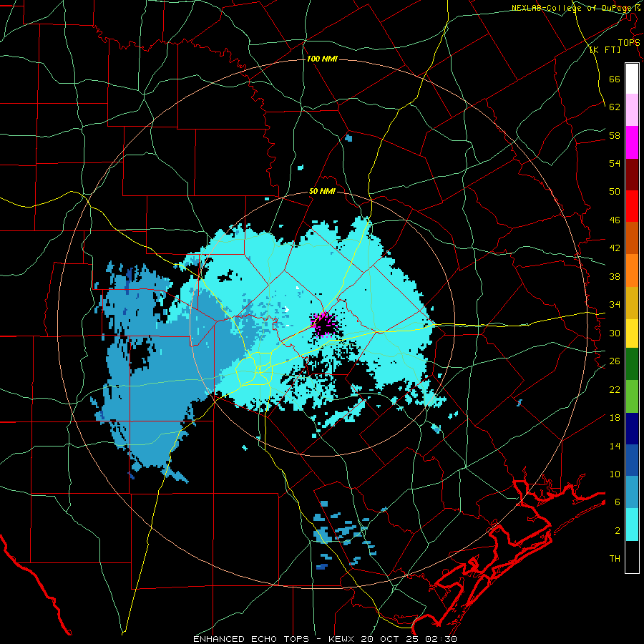Image resolution: width=644 pixels, height=644 pixels.
Task: Select the dark red legend swatch
Action: 632,175
